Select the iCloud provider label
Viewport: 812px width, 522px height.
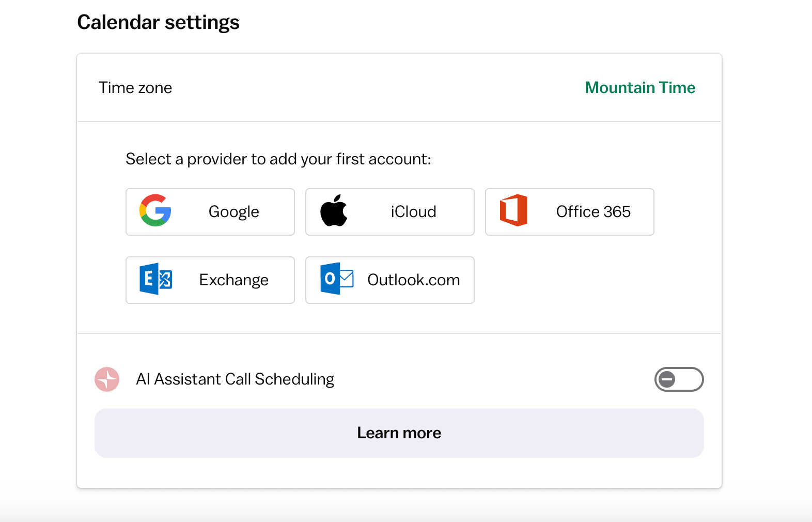coord(413,211)
